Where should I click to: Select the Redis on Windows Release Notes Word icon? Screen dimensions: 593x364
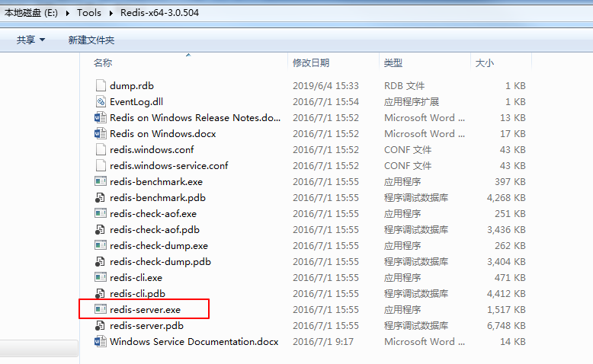pyautogui.click(x=100, y=117)
